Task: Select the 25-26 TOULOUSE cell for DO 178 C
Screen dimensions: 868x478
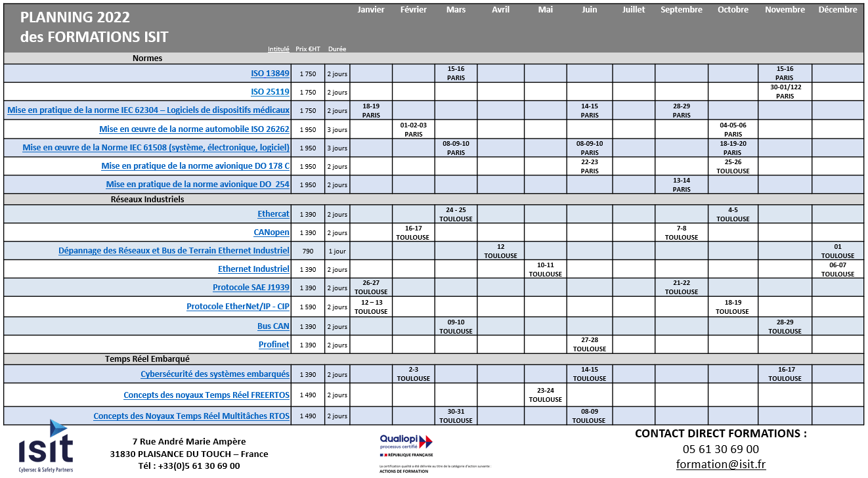Action: pos(733,166)
